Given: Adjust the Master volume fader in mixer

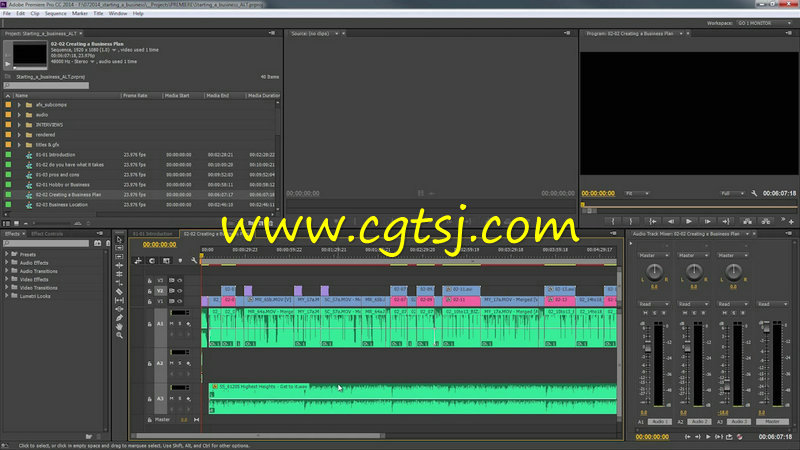Looking at the screenshot, I should [766, 328].
